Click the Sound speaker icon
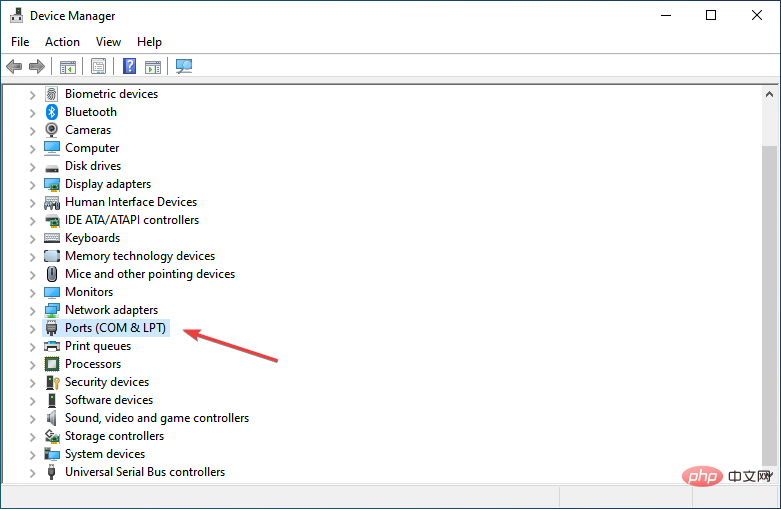This screenshot has height=509, width=781. pos(52,418)
